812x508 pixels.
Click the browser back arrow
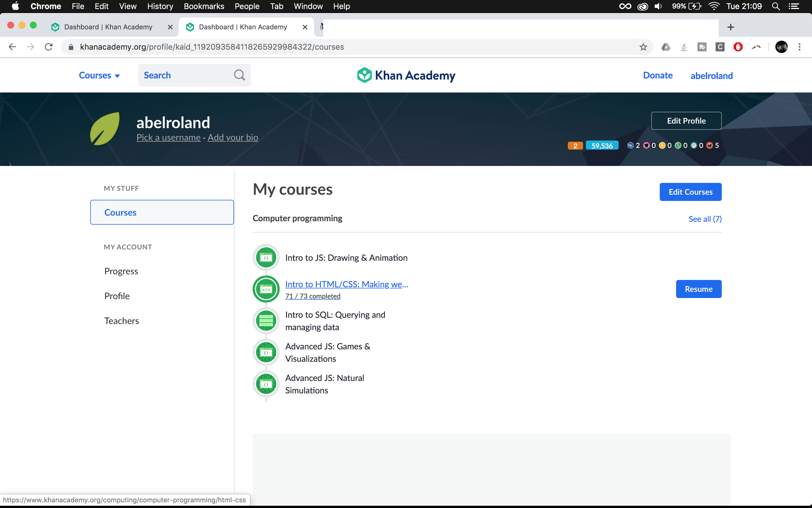click(x=12, y=47)
